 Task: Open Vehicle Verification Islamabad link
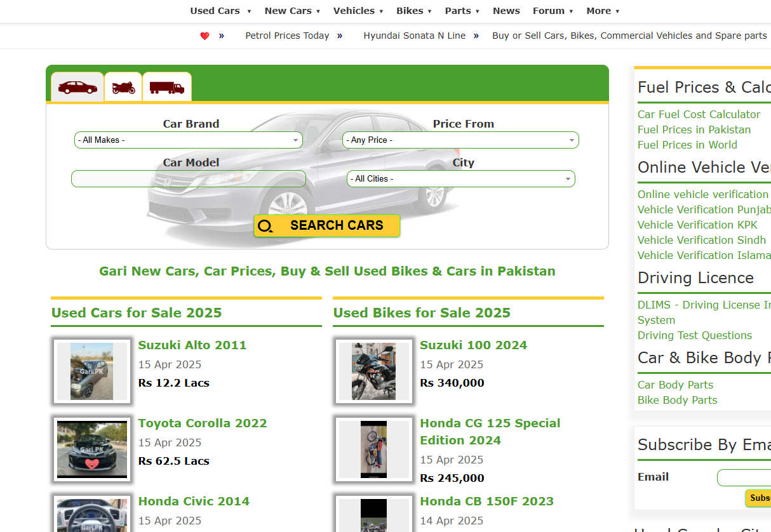tap(704, 255)
